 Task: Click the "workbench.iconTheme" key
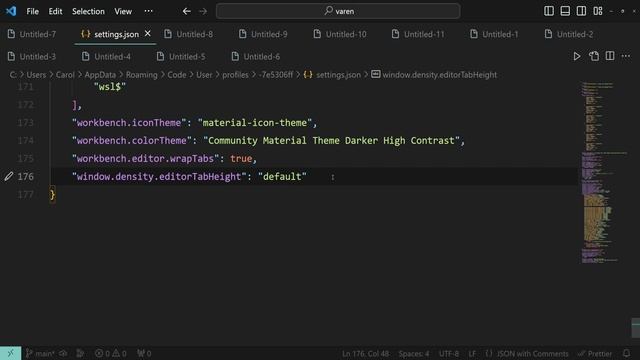click(129, 123)
